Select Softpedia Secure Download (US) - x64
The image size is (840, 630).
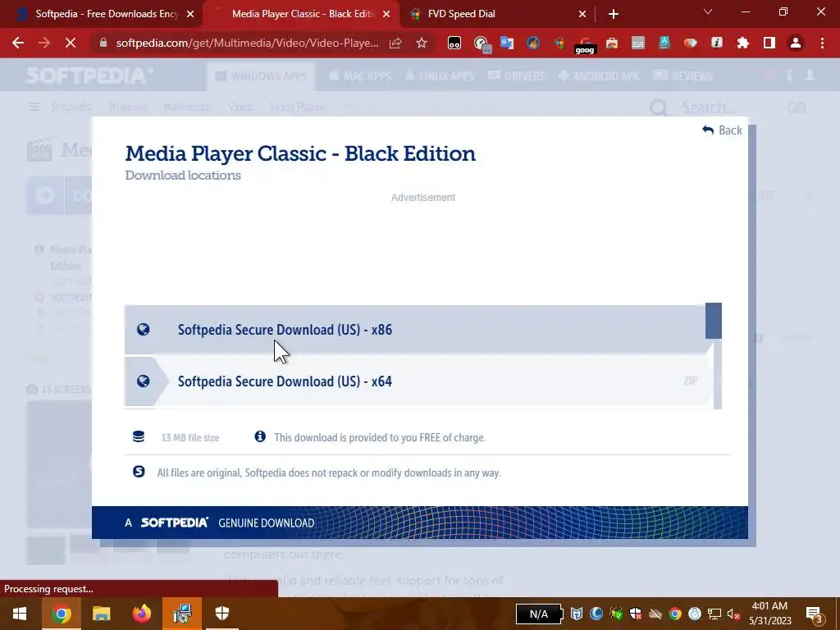[x=419, y=381]
